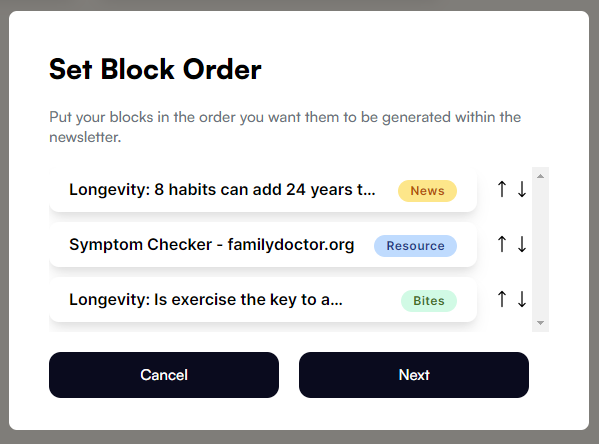The height and width of the screenshot is (444, 599).
Task: Click the block list scrollbar track
Action: [540, 249]
